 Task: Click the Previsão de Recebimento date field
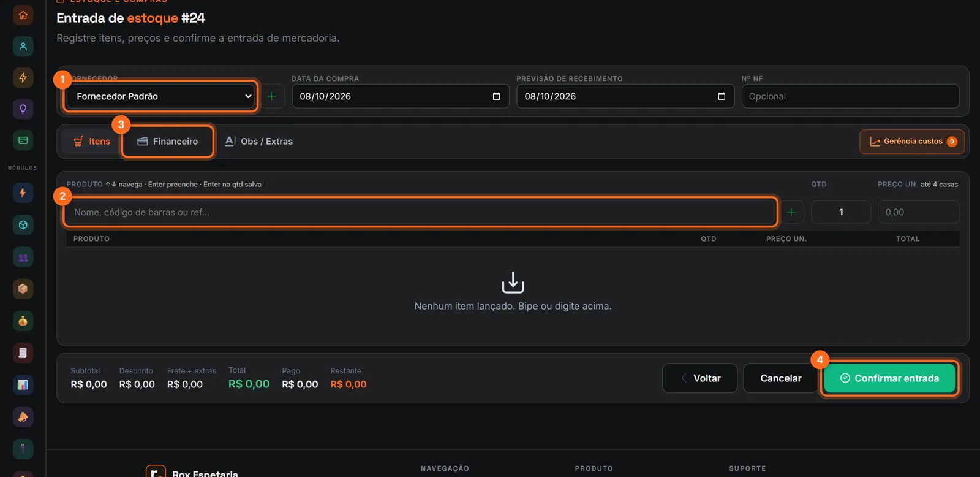coord(625,96)
